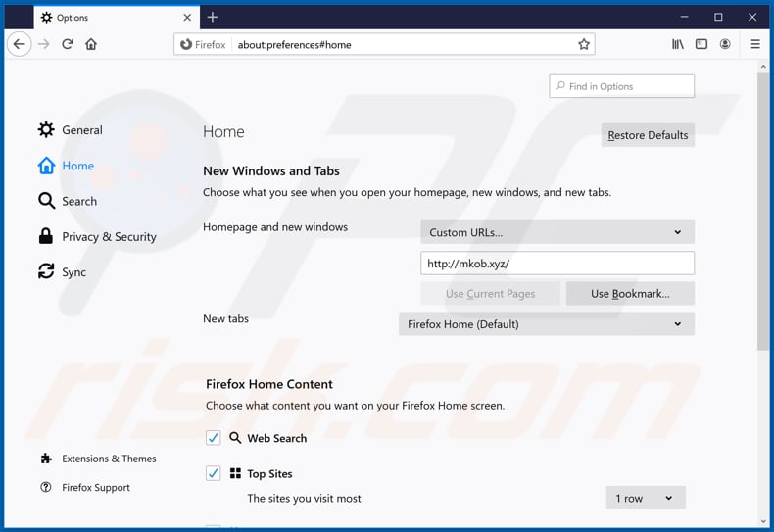Minimize the Firefox window
This screenshot has height=532, width=774.
tap(684, 18)
